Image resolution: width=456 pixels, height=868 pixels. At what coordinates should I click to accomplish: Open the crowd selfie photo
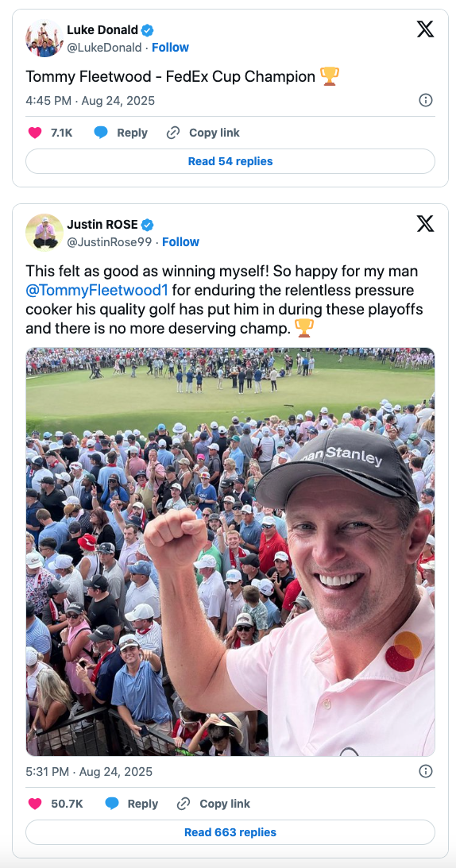pos(230,552)
